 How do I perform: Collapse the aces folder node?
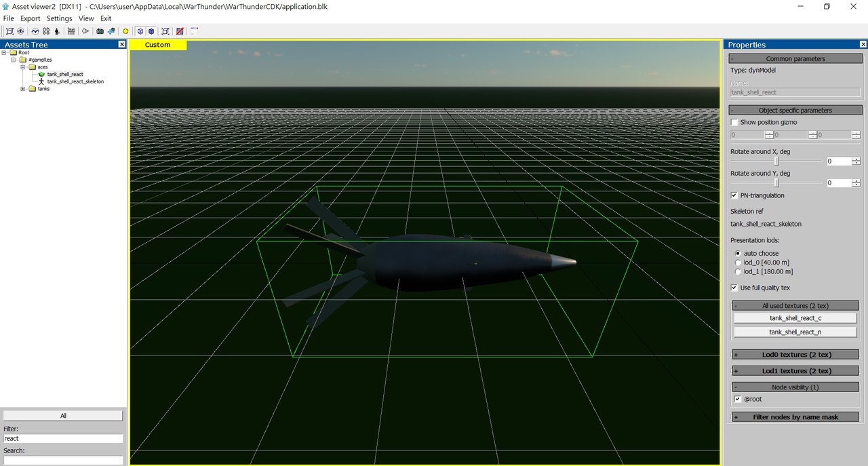[x=23, y=67]
